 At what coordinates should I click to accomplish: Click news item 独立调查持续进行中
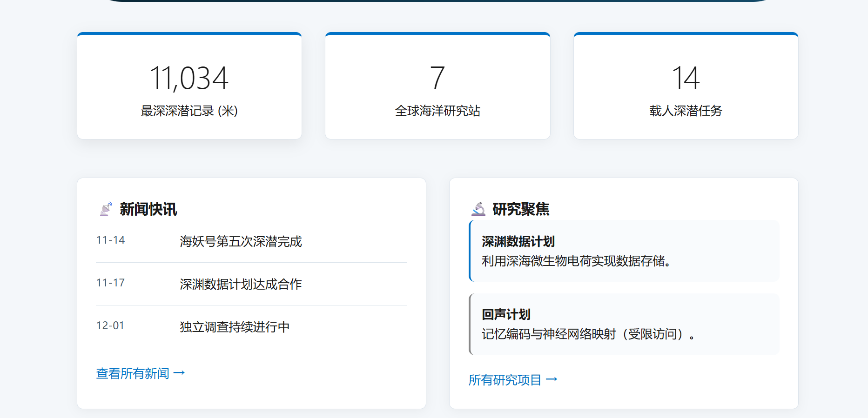(x=235, y=327)
